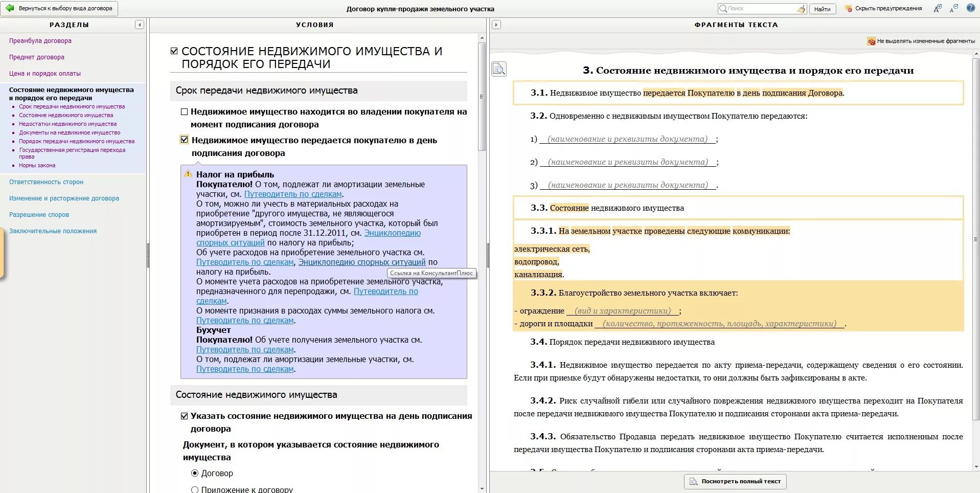The width and height of the screenshot is (980, 493).
Task: Open the Предмет договора section
Action: (x=37, y=57)
